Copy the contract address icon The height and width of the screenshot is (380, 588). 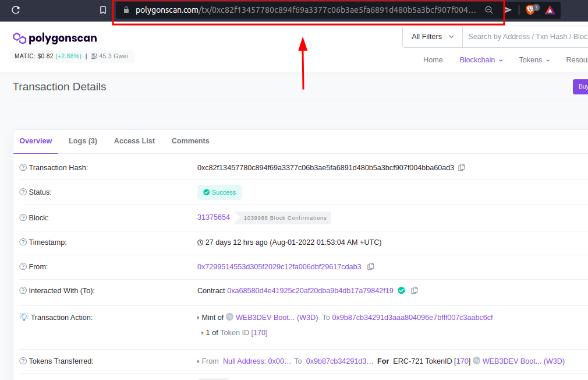coord(415,291)
